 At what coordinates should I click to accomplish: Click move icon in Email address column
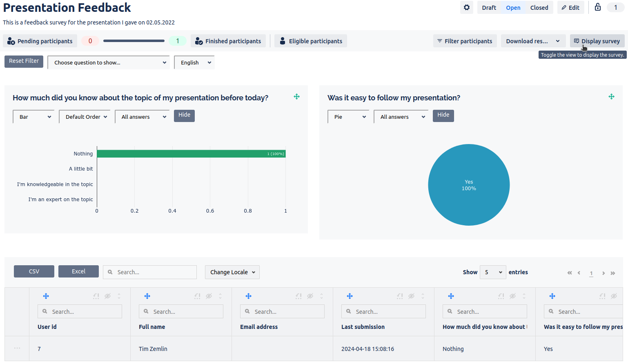[x=248, y=296]
